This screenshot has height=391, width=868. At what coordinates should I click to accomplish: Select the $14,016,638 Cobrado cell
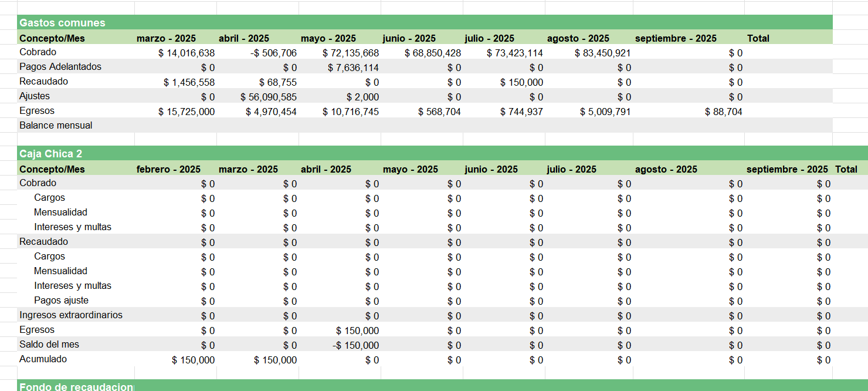pos(187,53)
